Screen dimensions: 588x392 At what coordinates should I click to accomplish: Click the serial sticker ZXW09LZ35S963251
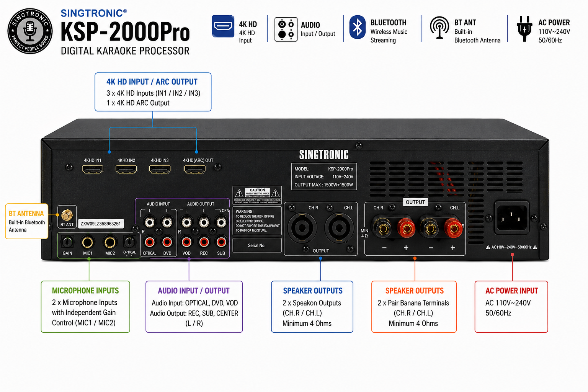pos(101,224)
